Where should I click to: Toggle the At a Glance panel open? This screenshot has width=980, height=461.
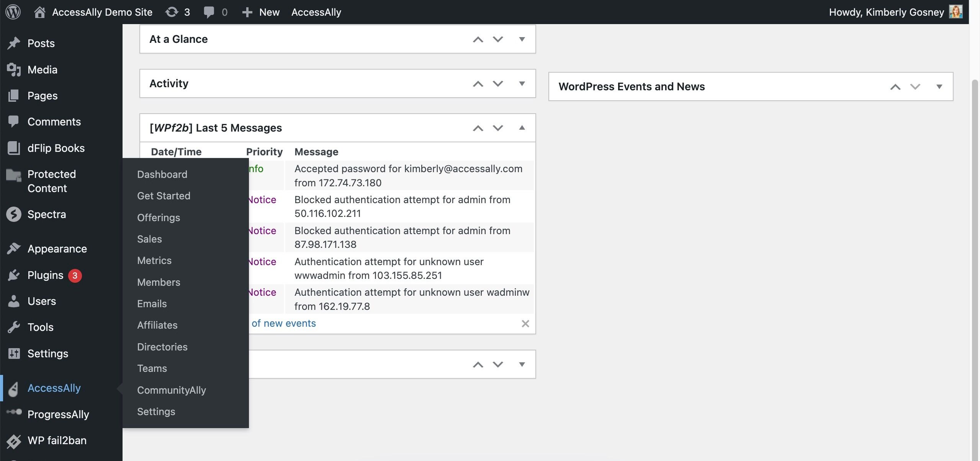pos(522,39)
